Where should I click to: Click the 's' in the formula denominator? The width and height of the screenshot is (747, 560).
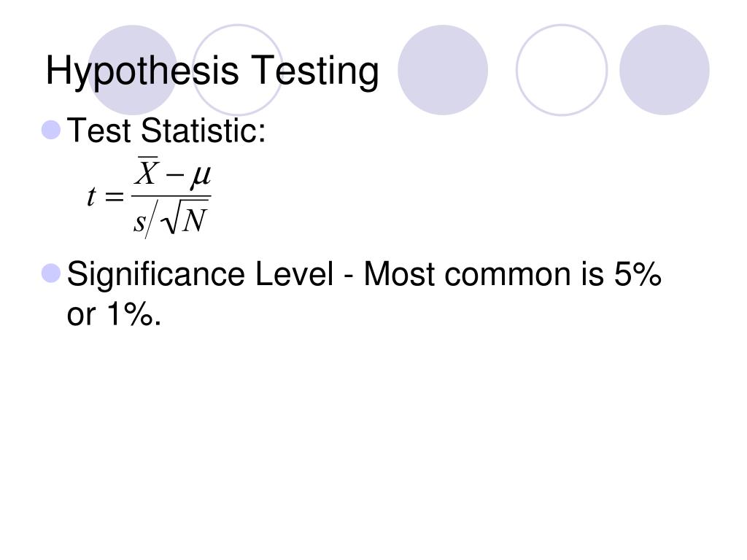coord(139,222)
